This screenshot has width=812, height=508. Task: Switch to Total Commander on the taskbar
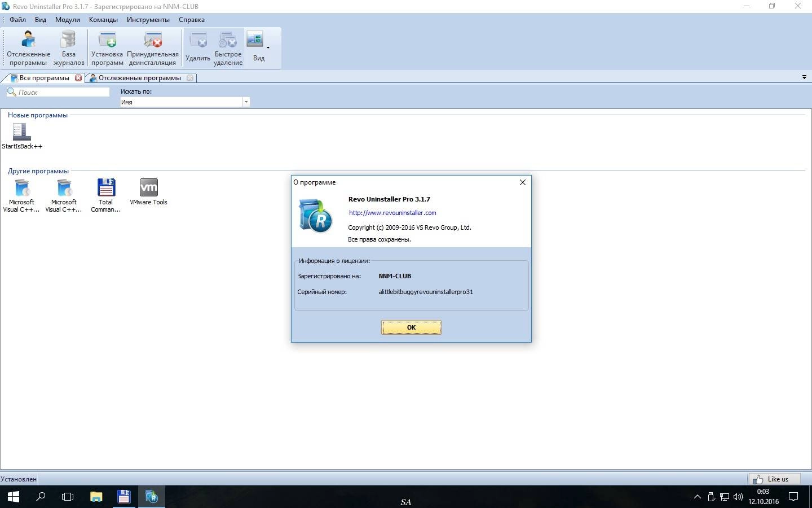click(123, 497)
